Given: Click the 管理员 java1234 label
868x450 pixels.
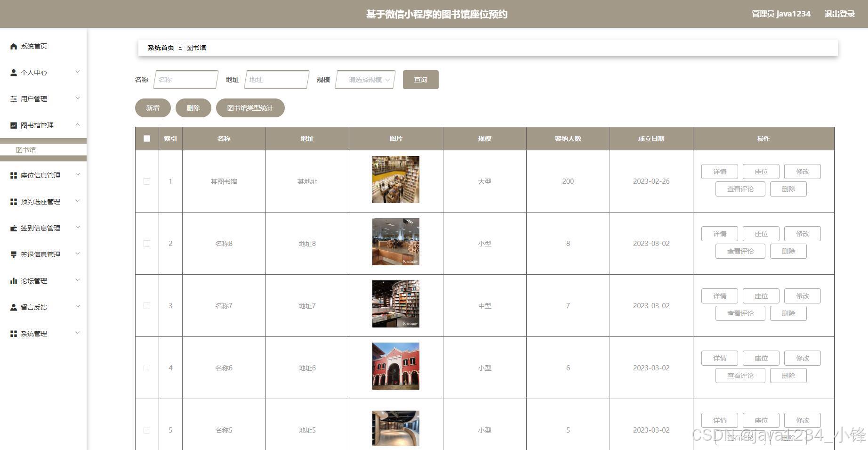Looking at the screenshot, I should tap(781, 14).
